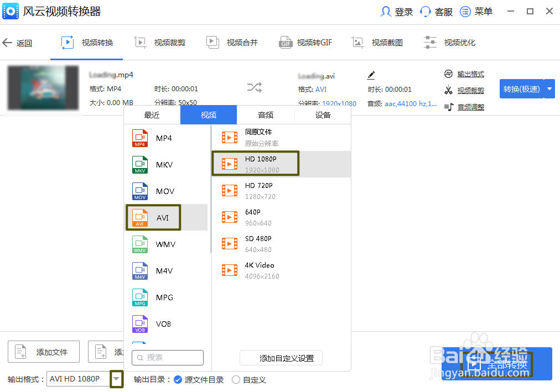Screen dimensions: 560x392
Task: Open login via user icon
Action: pos(385,12)
